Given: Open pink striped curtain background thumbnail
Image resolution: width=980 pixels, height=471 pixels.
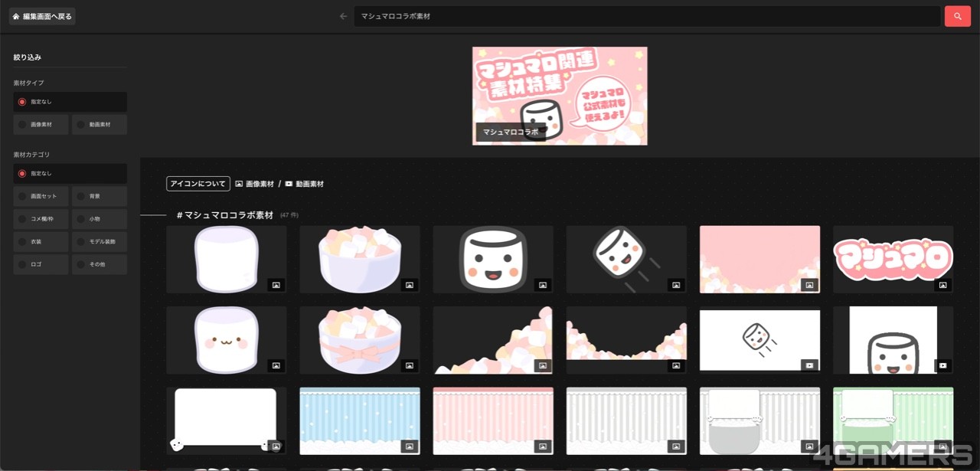Looking at the screenshot, I should pos(493,420).
